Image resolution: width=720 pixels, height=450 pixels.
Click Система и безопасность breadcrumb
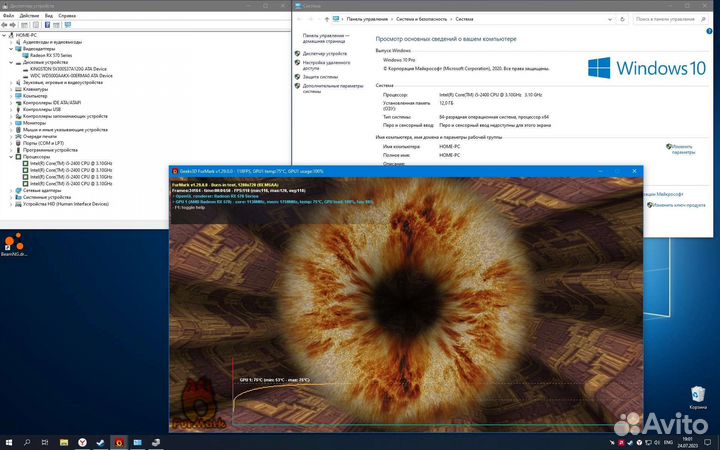[421, 19]
